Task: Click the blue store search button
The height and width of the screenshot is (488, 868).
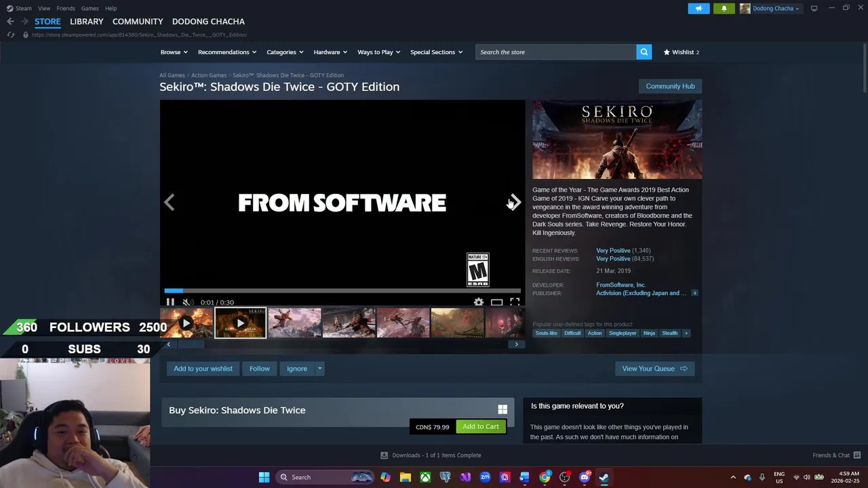Action: click(644, 52)
